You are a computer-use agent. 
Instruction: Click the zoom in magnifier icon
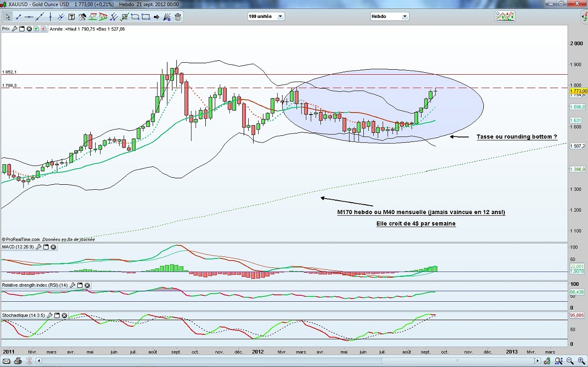pos(582,361)
